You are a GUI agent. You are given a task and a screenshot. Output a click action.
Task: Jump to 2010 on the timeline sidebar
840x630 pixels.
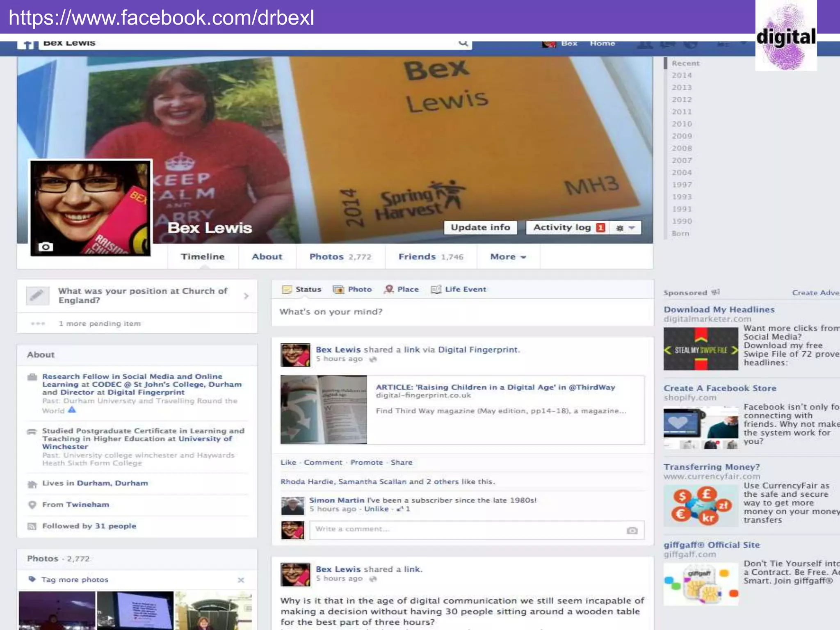pyautogui.click(x=682, y=124)
